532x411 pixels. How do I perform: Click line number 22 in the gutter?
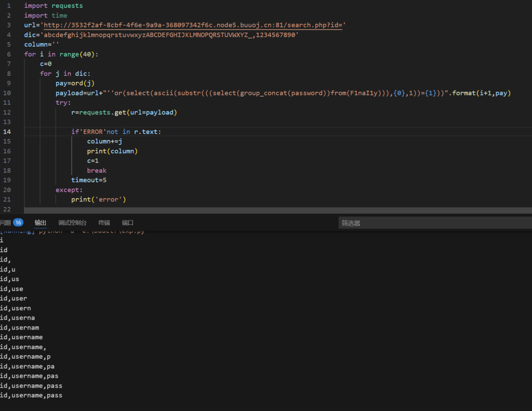tap(7, 209)
